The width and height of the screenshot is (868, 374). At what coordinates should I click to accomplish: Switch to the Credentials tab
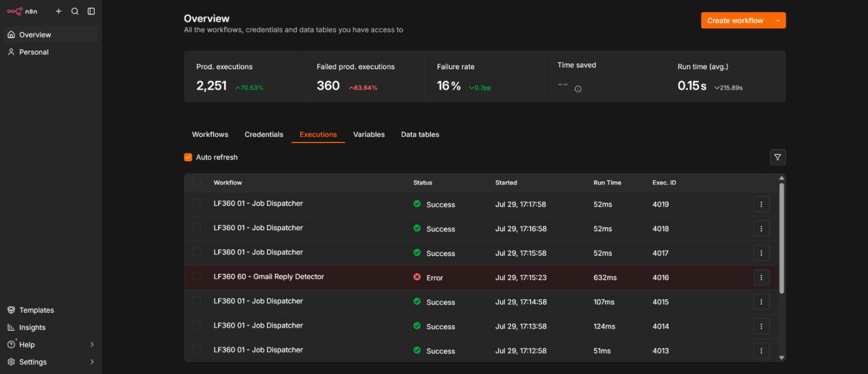click(x=264, y=135)
